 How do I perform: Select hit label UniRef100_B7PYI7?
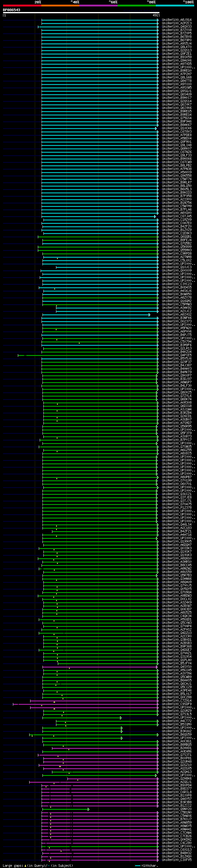[176, 440]
